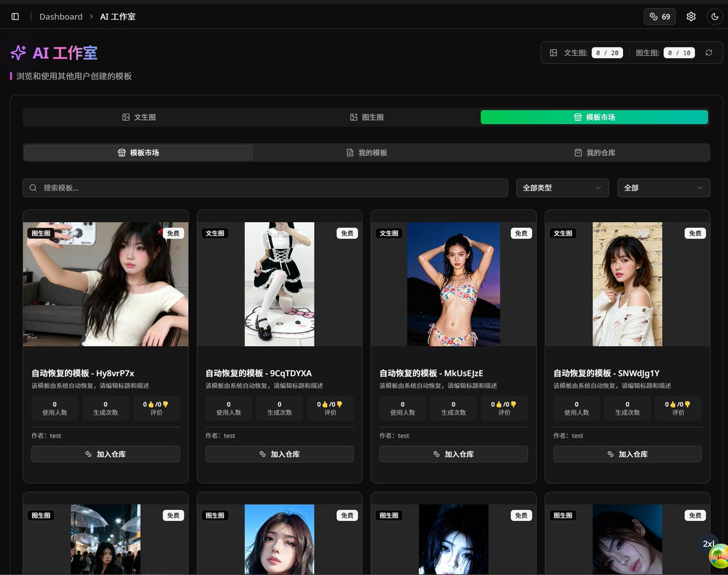Viewport: 728px width, 575px height.
Task: Click the rating box of MkUsEJzE card
Action: click(504, 408)
